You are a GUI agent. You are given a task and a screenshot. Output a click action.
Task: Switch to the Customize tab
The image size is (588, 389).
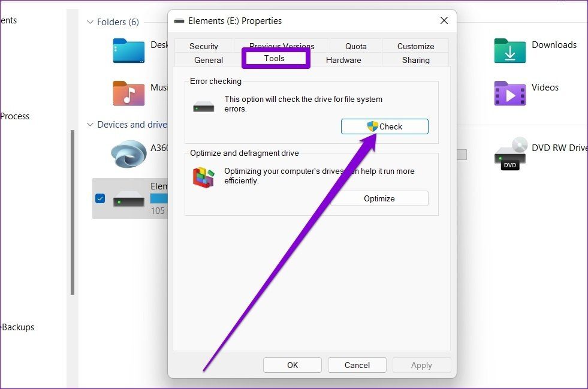click(x=415, y=46)
